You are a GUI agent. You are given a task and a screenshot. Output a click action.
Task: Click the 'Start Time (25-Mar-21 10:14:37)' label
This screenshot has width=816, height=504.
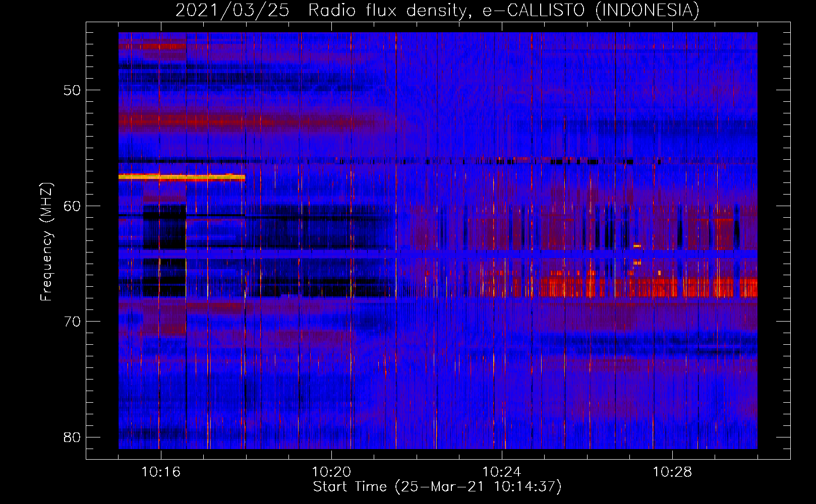[x=437, y=487]
